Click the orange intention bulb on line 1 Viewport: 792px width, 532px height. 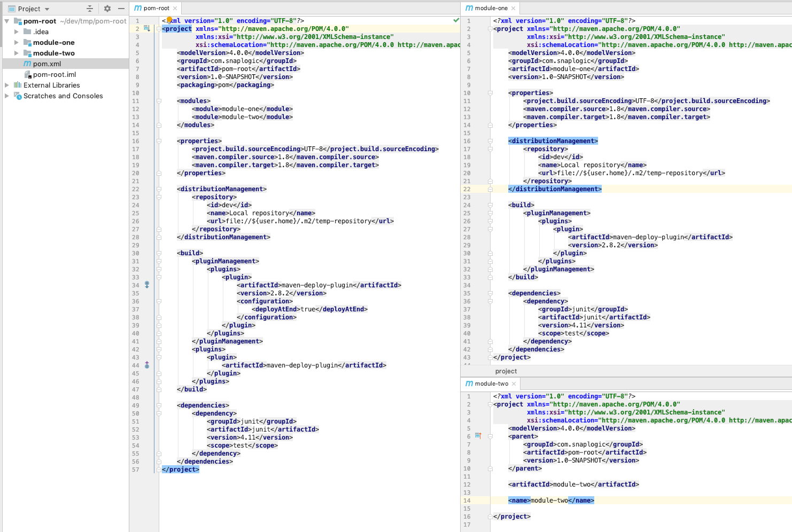[x=169, y=20]
